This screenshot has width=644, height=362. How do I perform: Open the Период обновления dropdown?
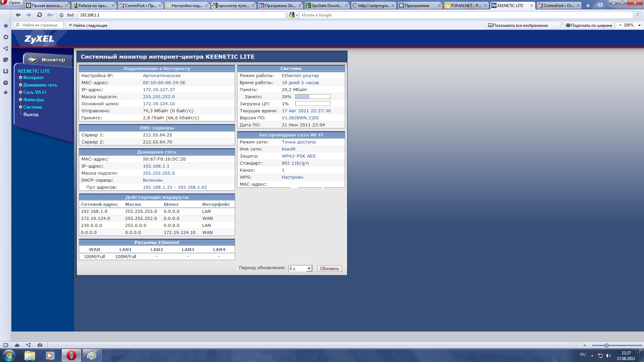pyautogui.click(x=300, y=269)
